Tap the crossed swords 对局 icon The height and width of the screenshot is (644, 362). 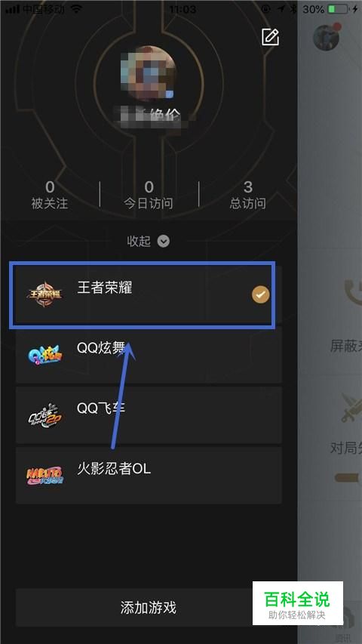pyautogui.click(x=351, y=408)
